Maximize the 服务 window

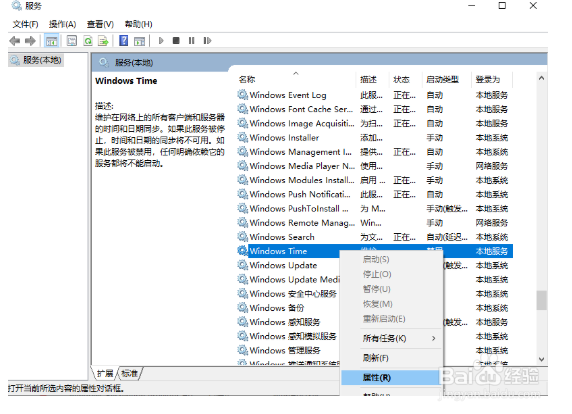(502, 5)
